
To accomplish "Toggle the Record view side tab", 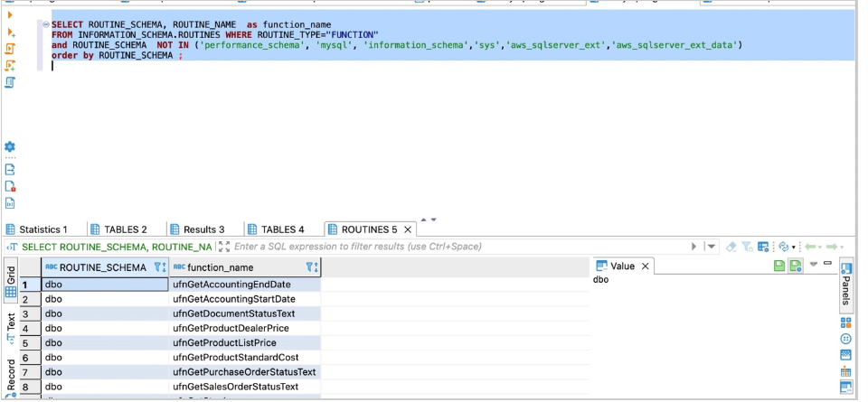I will click(x=11, y=377).
